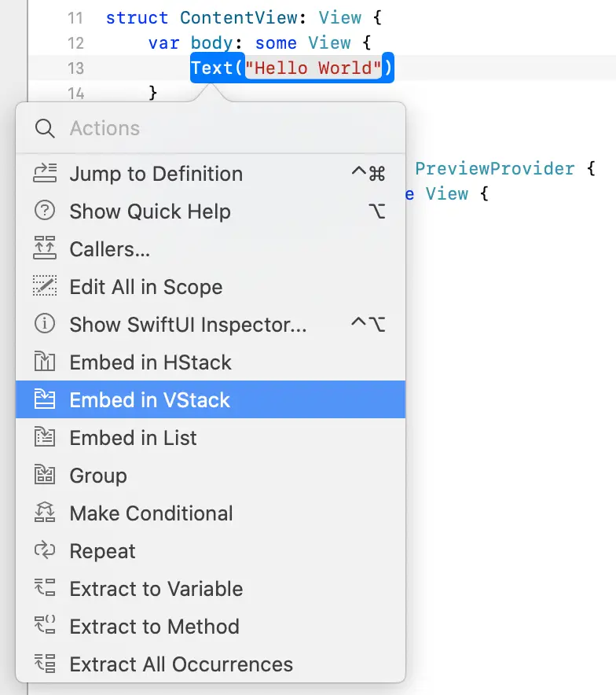Click the SwiftUI Inspector info icon
Screen dimensions: 616x695
pos(45,324)
